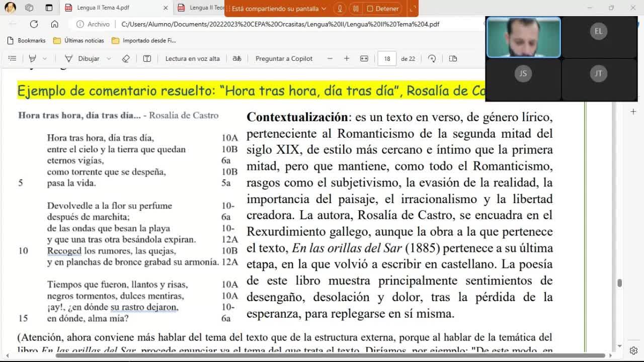Select the eraser tool
Image resolution: width=644 pixels, height=362 pixels.
(x=126, y=58)
